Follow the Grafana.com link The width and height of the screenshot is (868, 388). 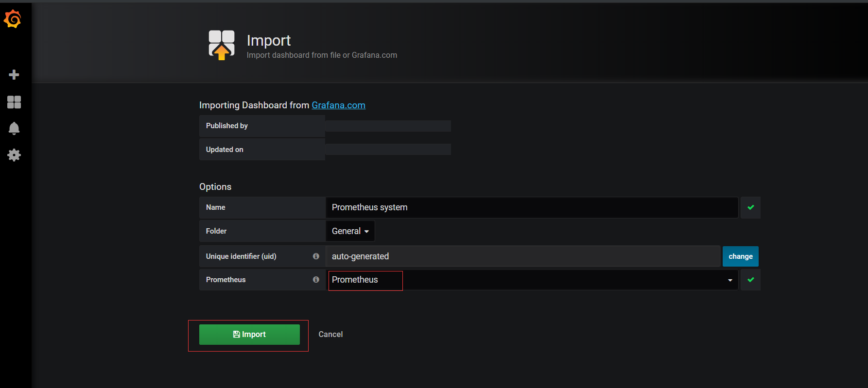pyautogui.click(x=338, y=105)
